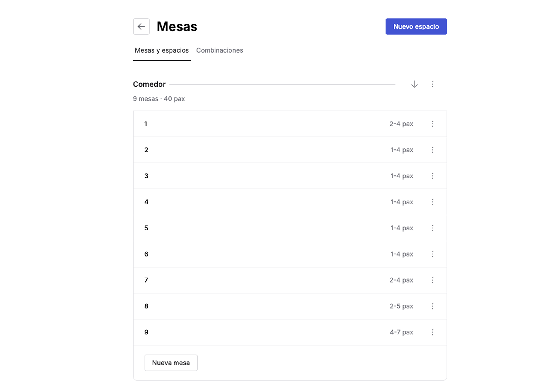Select the table 9 row

tap(242, 332)
